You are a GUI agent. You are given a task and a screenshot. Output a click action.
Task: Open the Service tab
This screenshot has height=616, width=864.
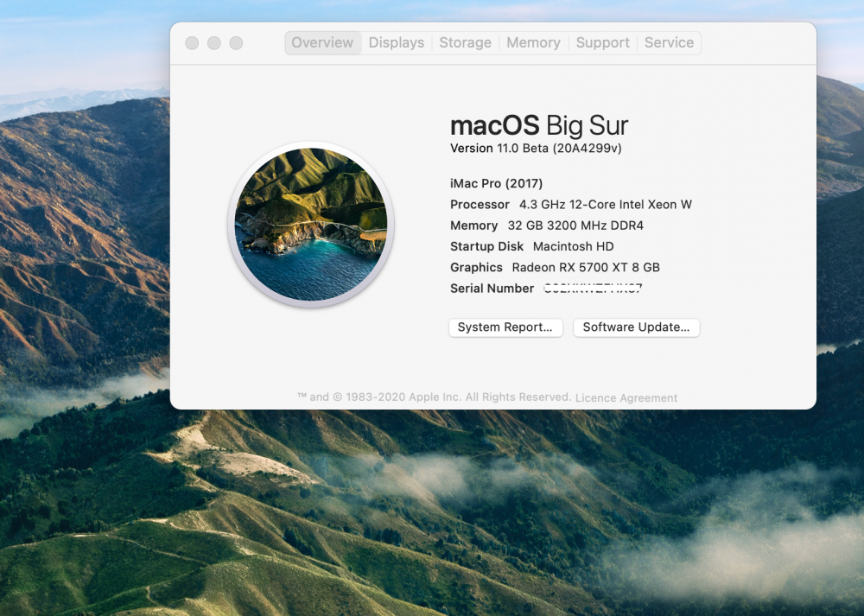click(669, 43)
